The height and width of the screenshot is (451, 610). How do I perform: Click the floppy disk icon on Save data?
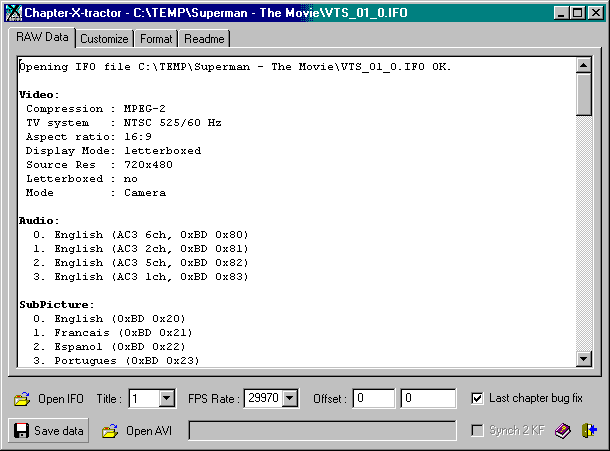point(21,431)
